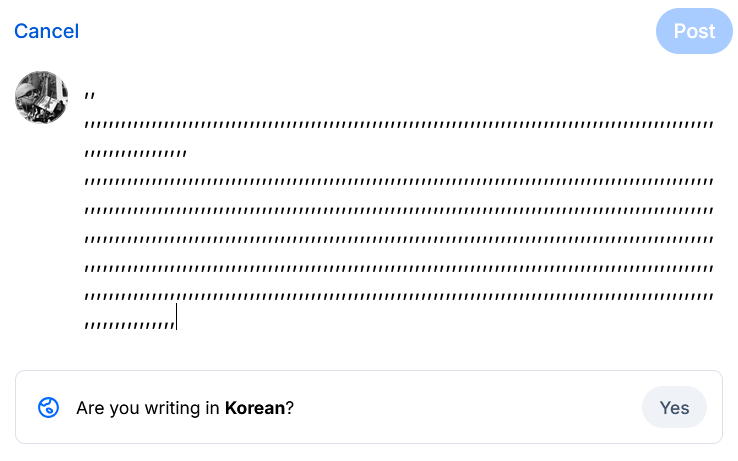Click the third short line of text
Image resolution: width=738 pixels, height=461 pixels.
pyautogui.click(x=136, y=154)
